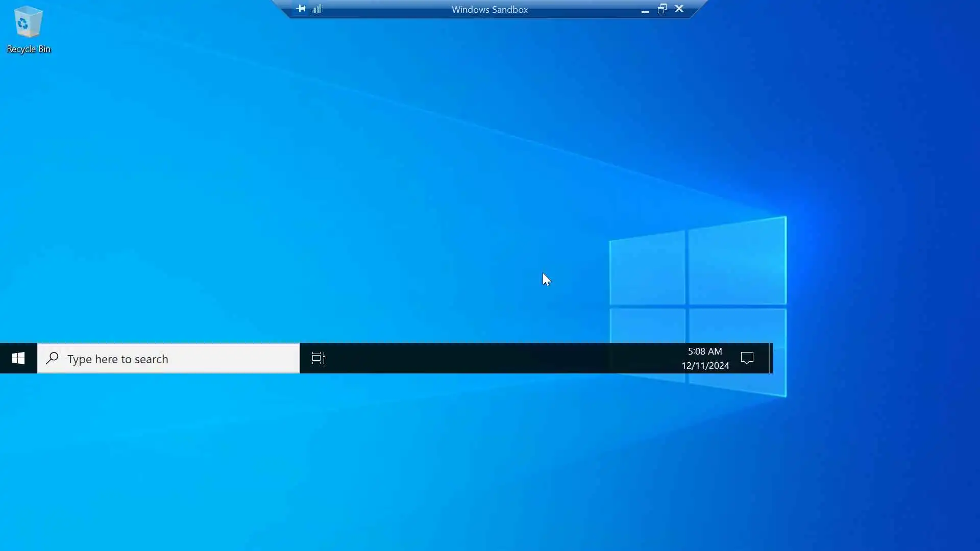The height and width of the screenshot is (551, 980).
Task: Click the 12/11/2024 date in taskbar
Action: pos(705,366)
